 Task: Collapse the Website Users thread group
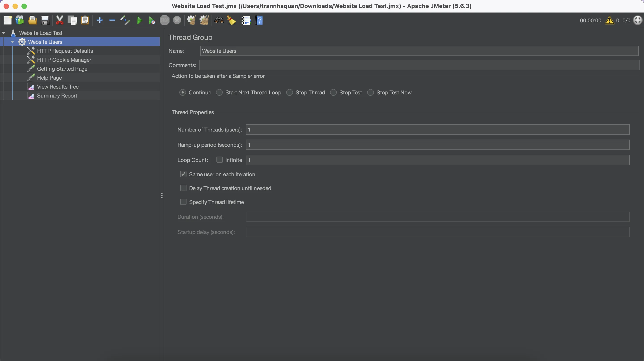[x=13, y=42]
